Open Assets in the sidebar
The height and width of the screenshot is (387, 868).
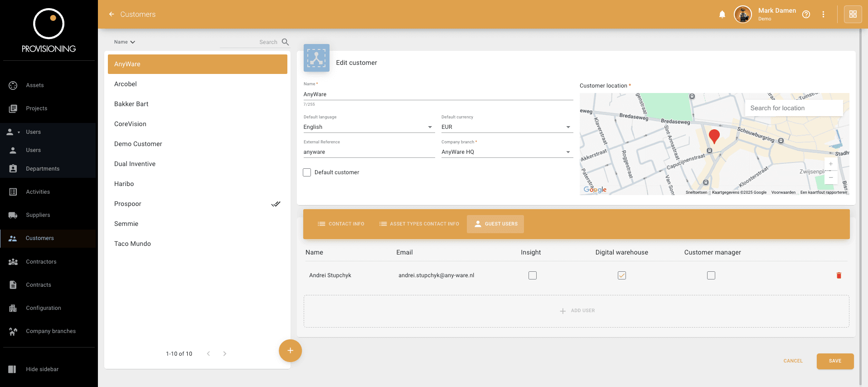[49, 85]
